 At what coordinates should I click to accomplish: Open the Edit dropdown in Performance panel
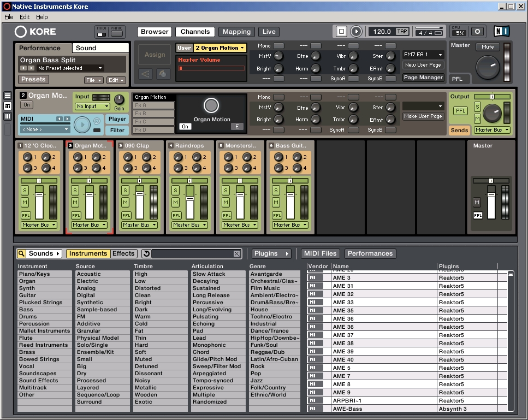tap(116, 80)
